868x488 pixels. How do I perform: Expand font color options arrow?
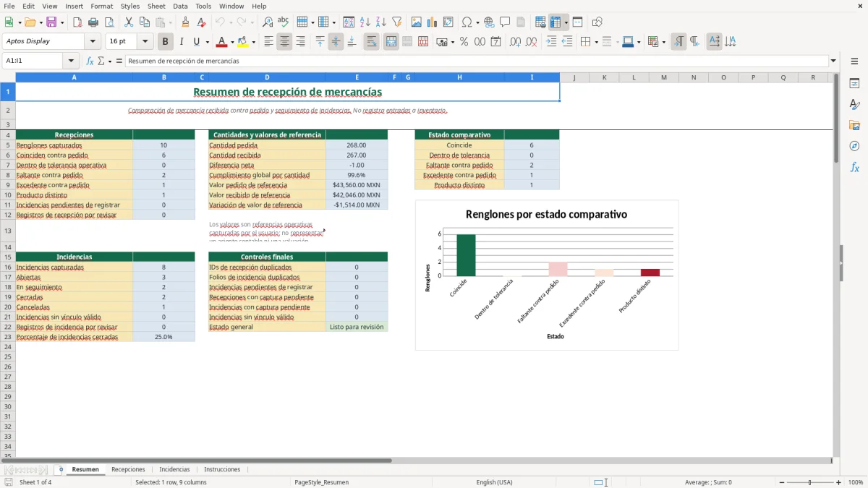232,42
